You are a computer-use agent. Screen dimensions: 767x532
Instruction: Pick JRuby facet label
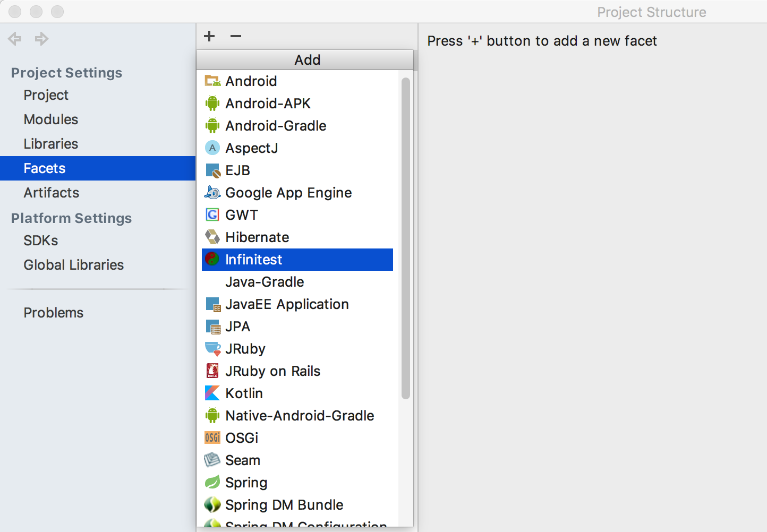245,349
